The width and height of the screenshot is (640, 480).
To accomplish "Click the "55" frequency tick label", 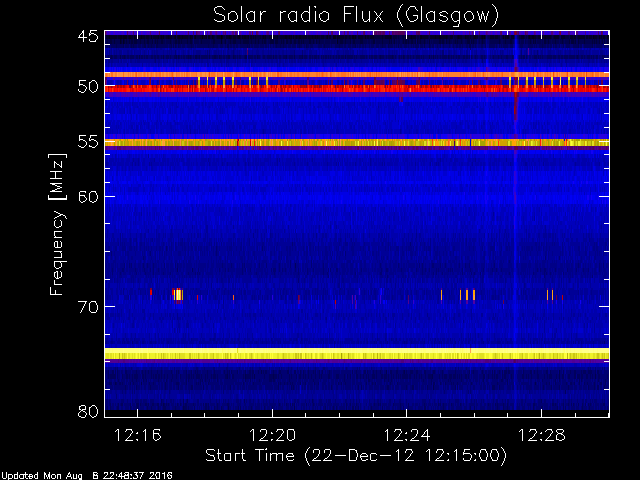I will point(88,142).
